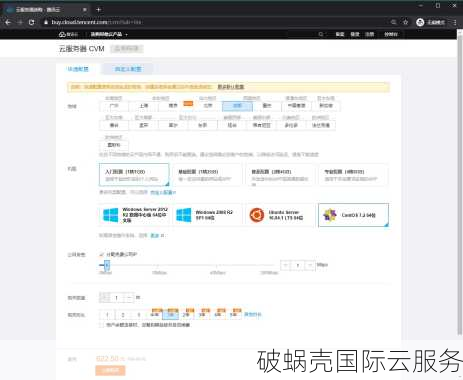Image resolution: width=463 pixels, height=380 pixels.
Task: Click the link ending the yellow notice banner
Action: pyautogui.click(x=231, y=87)
